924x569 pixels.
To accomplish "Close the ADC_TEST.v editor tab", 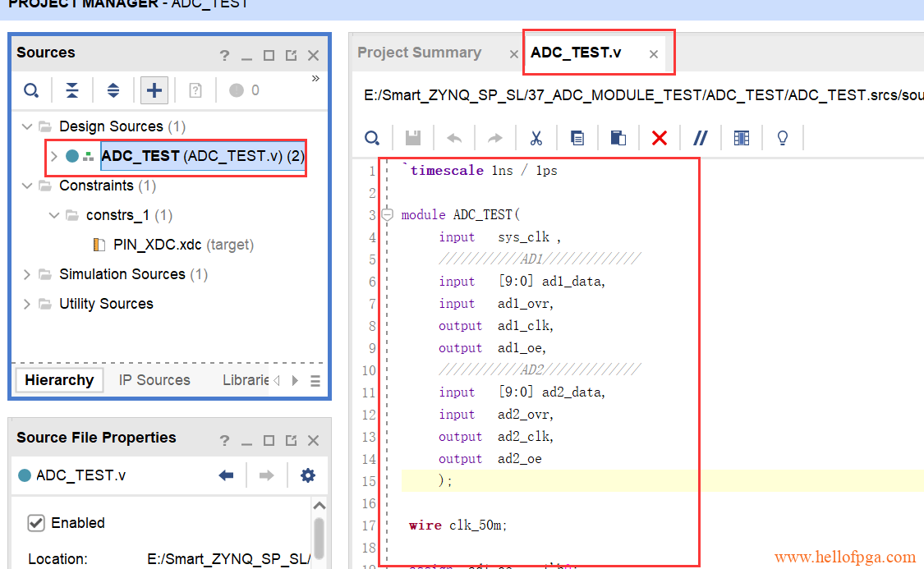I will pyautogui.click(x=654, y=54).
